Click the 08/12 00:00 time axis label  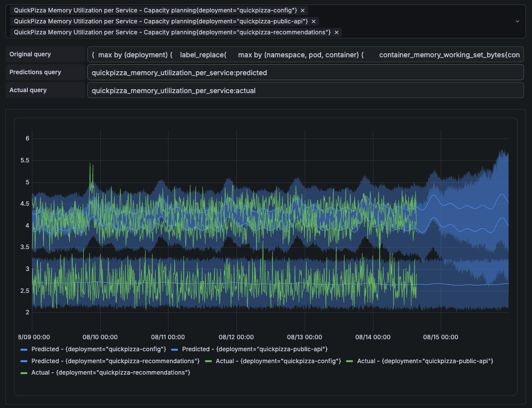click(x=236, y=337)
